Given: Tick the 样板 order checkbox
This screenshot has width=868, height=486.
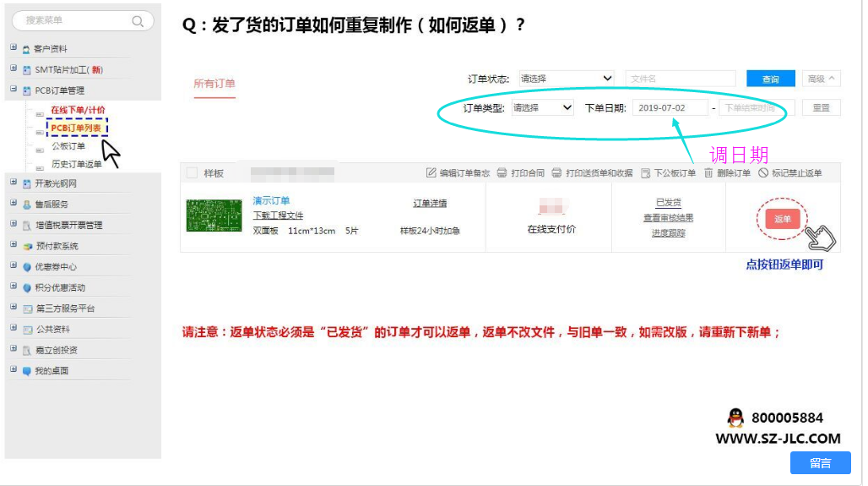Looking at the screenshot, I should pyautogui.click(x=192, y=173).
